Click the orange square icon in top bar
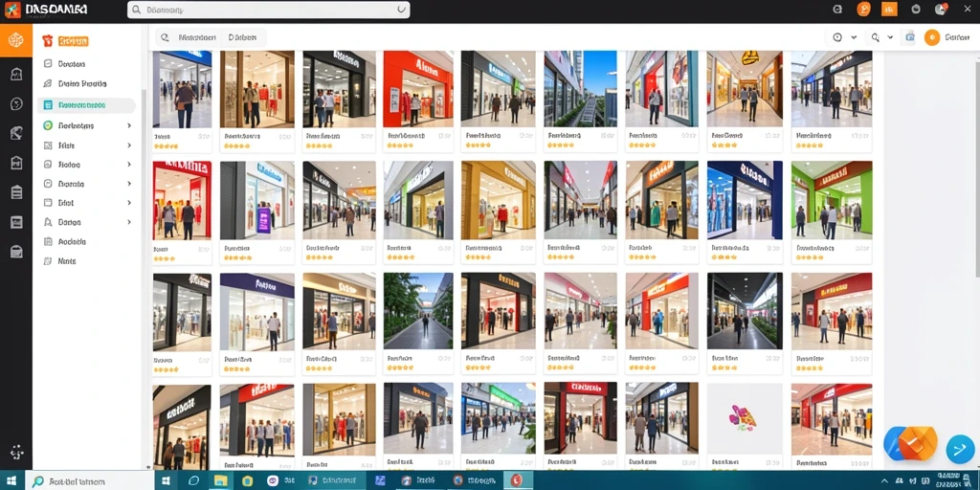980x490 pixels. tap(889, 10)
